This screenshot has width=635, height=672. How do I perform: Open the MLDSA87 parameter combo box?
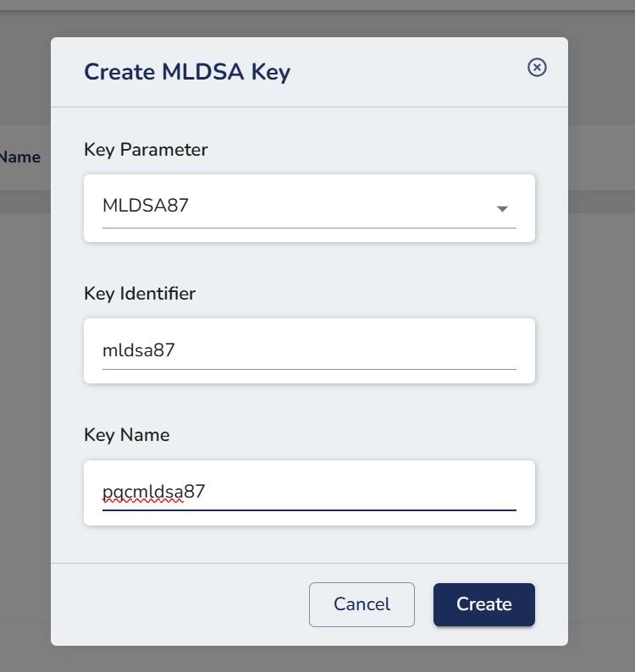309,207
